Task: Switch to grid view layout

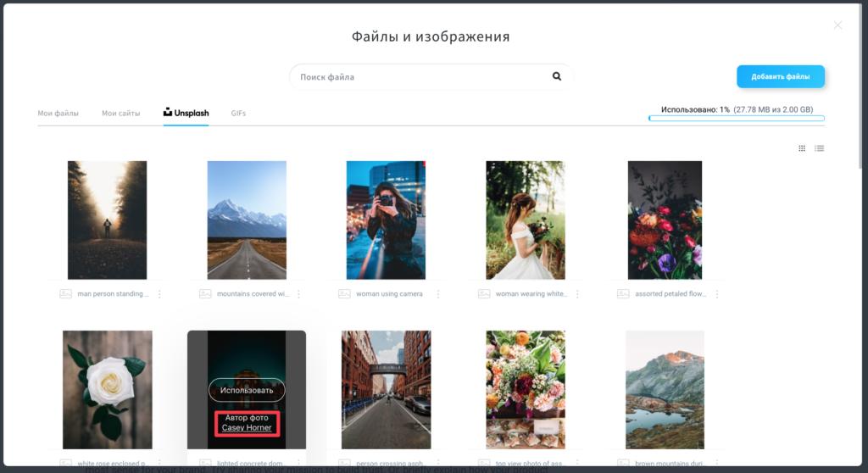Action: point(802,148)
